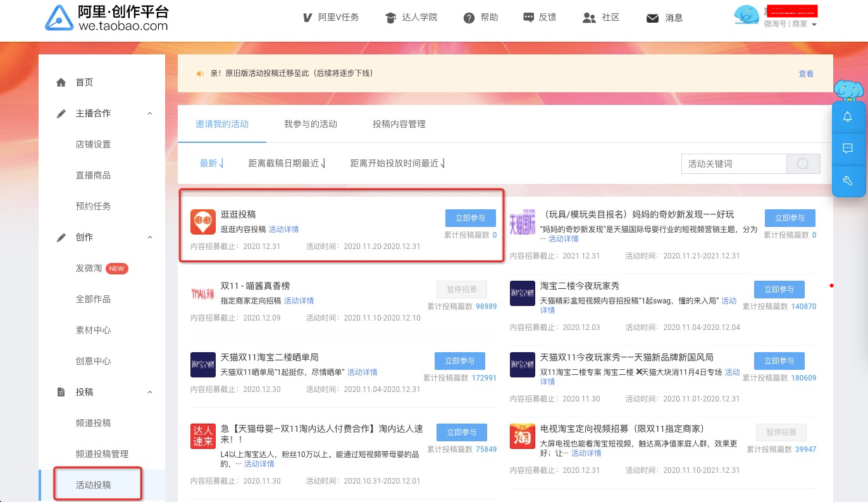Click the bell icon in right floating panel
The width and height of the screenshot is (868, 502).
point(848,116)
